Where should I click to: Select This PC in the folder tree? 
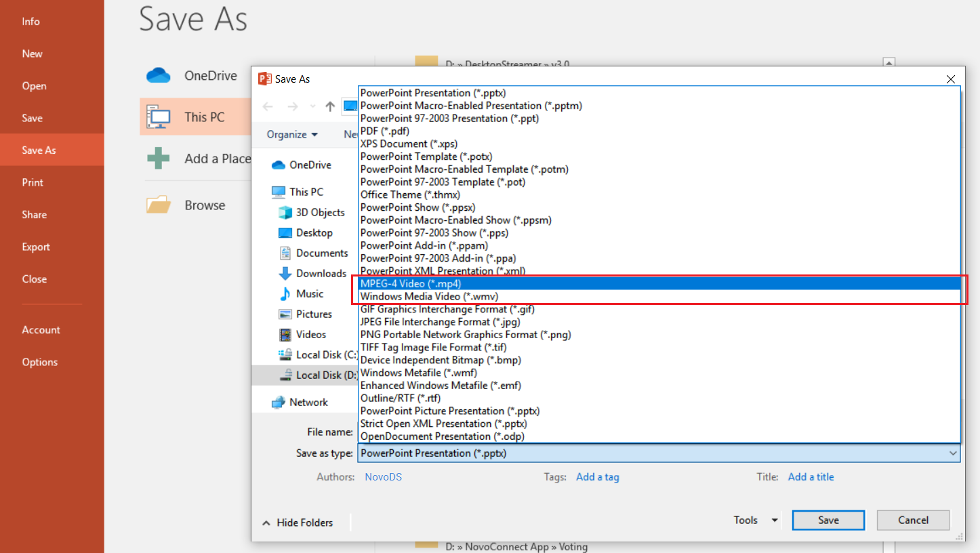click(298, 192)
